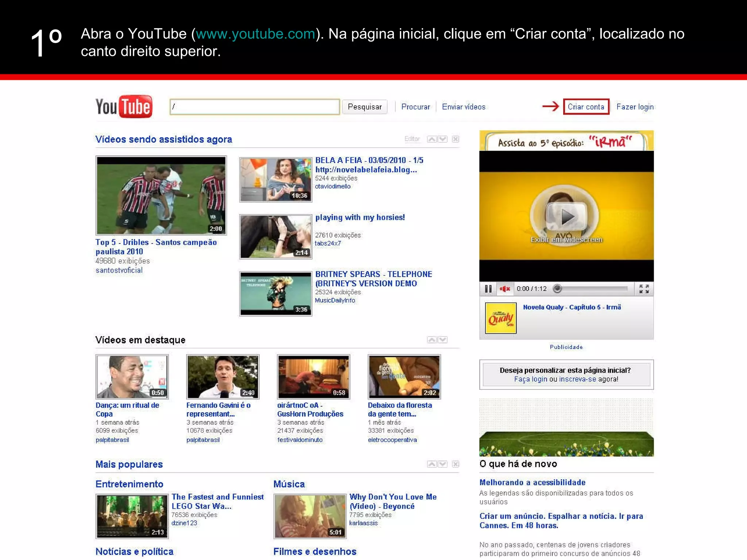
Task: Move 'Vídeos em destaque' section up
Action: (x=432, y=340)
